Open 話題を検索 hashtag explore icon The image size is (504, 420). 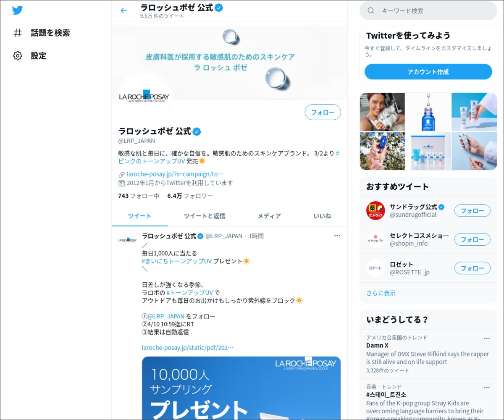coord(18,33)
